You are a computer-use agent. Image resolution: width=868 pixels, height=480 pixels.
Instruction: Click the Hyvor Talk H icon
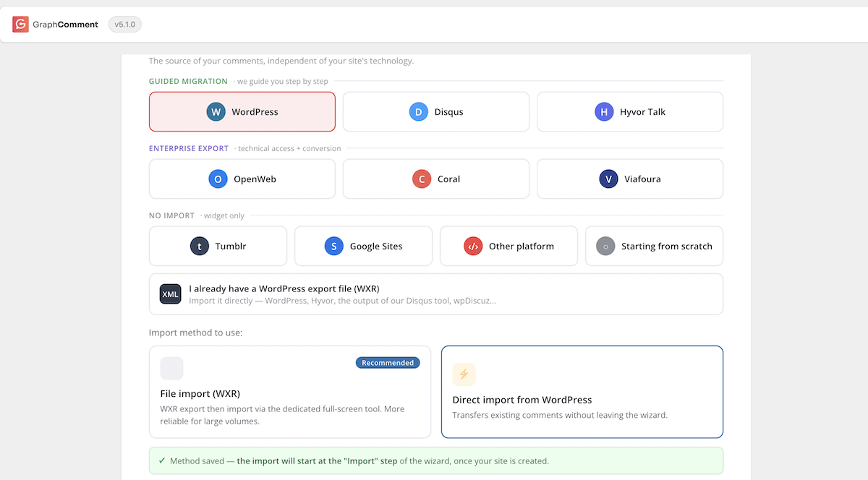(x=604, y=112)
